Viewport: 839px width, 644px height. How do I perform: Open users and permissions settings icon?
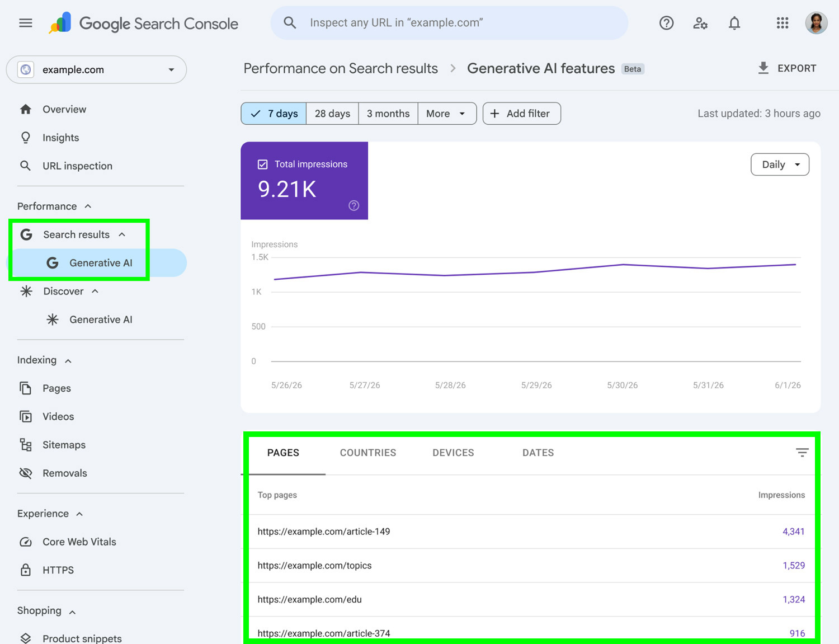(700, 23)
